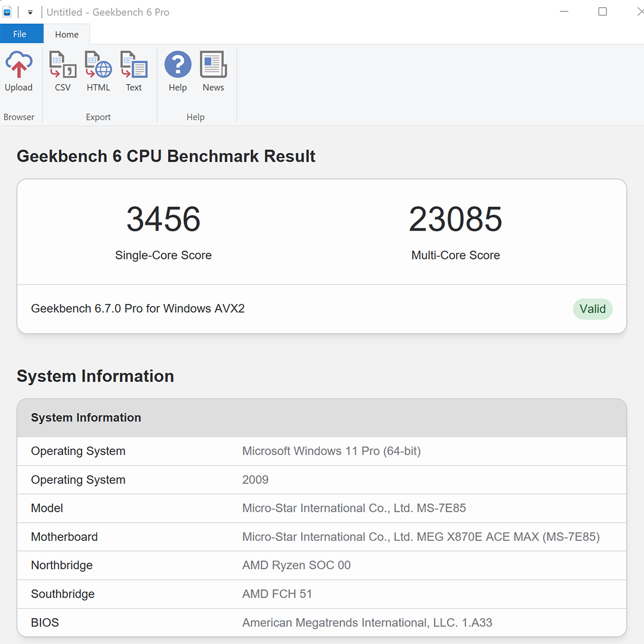Open Geekbench Help

point(177,70)
